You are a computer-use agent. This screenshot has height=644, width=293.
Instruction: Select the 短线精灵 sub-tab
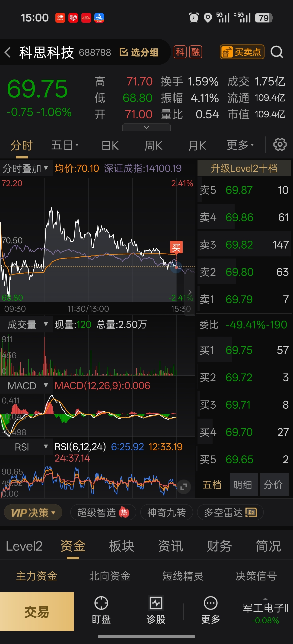pos(183,576)
